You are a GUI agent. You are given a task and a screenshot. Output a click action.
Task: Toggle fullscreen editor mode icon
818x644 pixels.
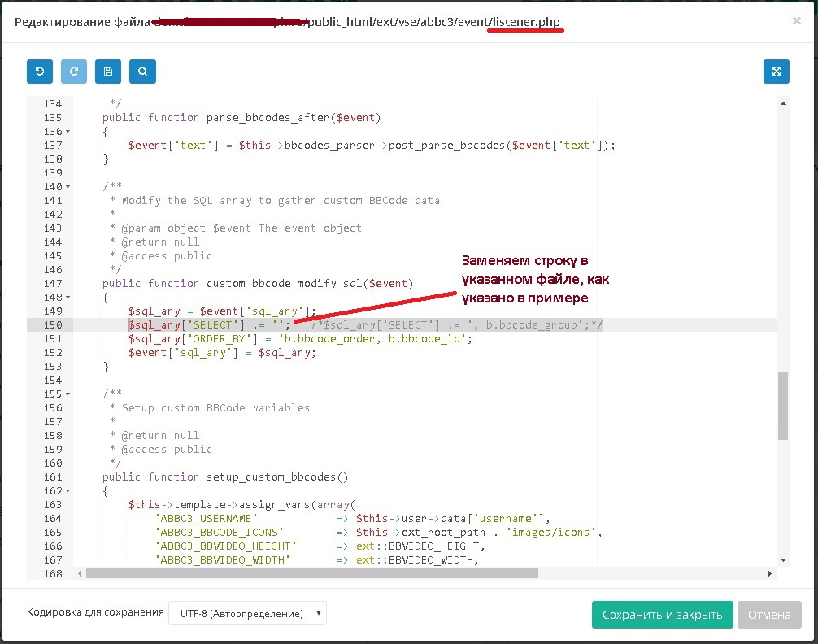776,72
